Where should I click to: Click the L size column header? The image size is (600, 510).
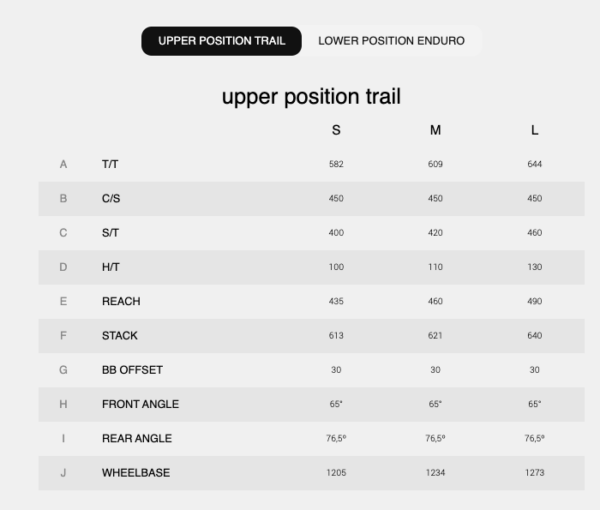tap(535, 130)
